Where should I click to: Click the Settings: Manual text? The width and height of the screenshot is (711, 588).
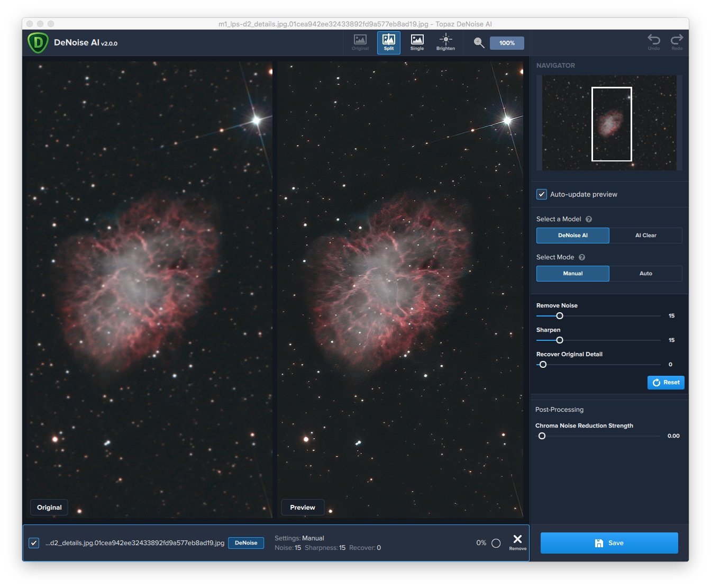[299, 538]
